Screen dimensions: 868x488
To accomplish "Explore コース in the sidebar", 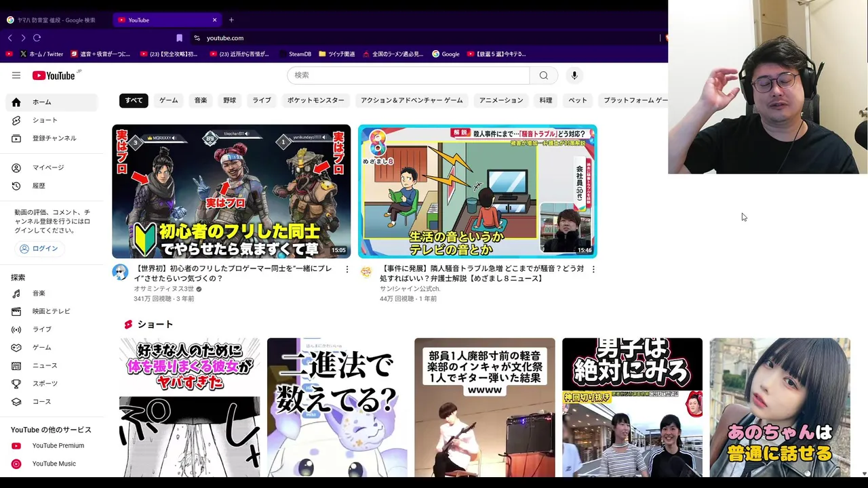I will [x=53, y=402].
